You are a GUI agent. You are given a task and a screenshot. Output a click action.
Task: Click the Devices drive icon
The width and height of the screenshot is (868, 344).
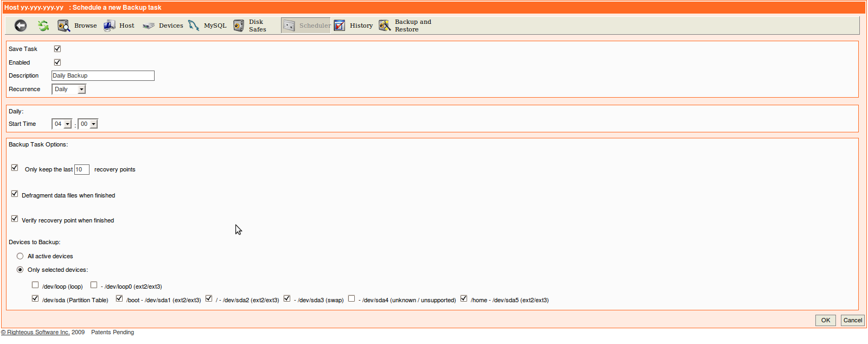pyautogui.click(x=148, y=26)
